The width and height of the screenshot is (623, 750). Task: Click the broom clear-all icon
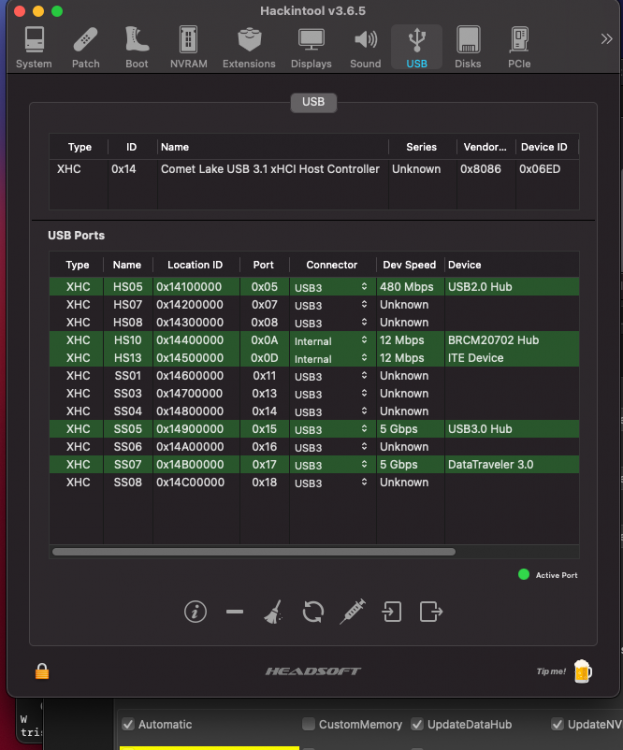click(274, 612)
